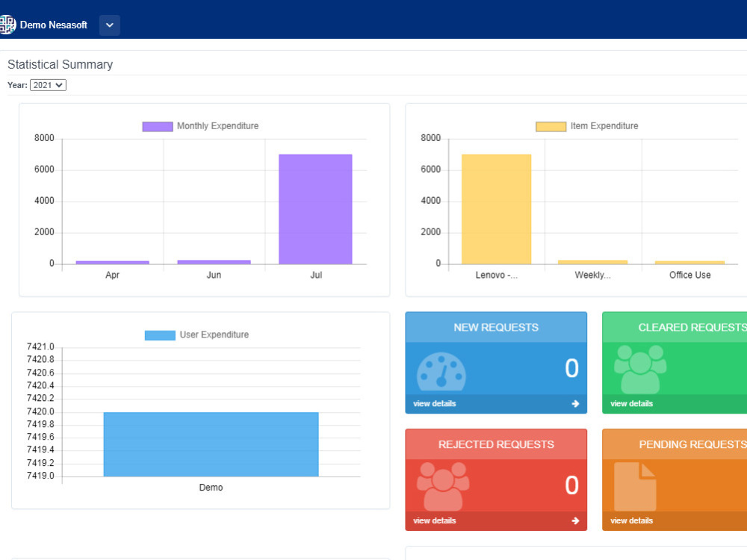Click the Pending Requests document icon

(x=634, y=486)
